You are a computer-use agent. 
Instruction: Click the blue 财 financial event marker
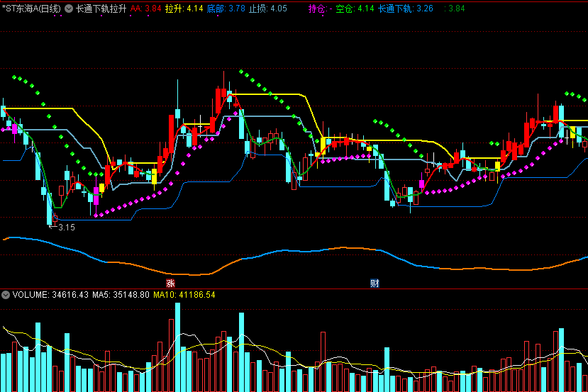[375, 284]
